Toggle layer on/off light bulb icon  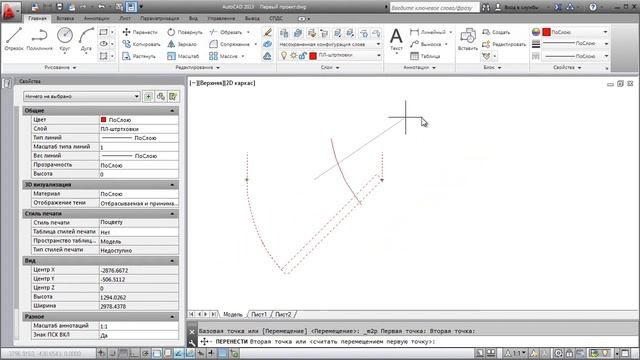pyautogui.click(x=284, y=56)
